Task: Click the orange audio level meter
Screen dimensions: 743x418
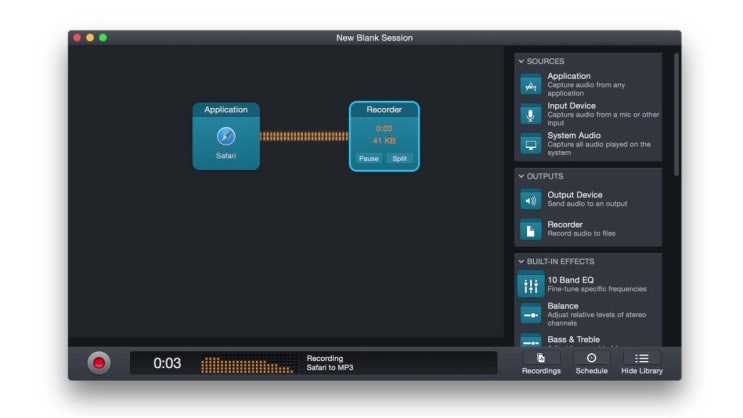Action: pos(247,364)
